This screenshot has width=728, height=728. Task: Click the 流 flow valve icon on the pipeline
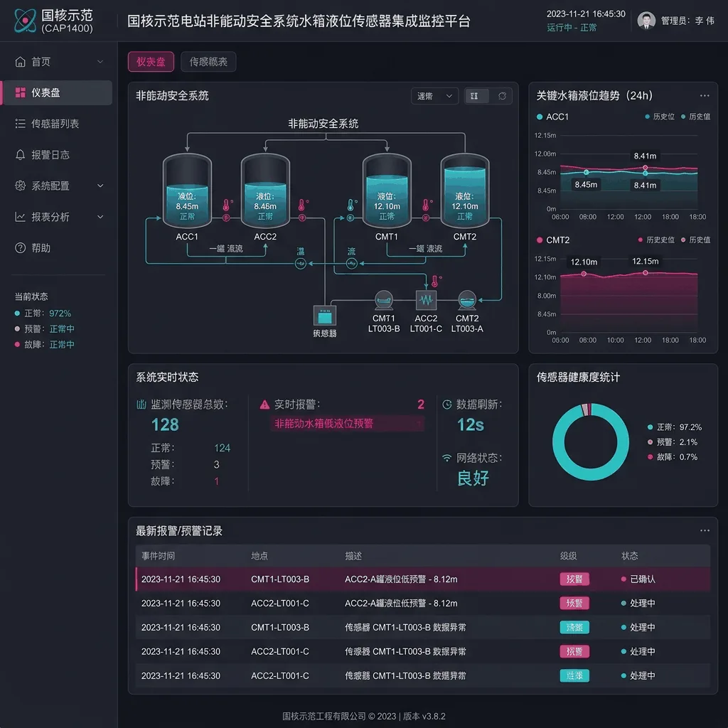tap(351, 264)
